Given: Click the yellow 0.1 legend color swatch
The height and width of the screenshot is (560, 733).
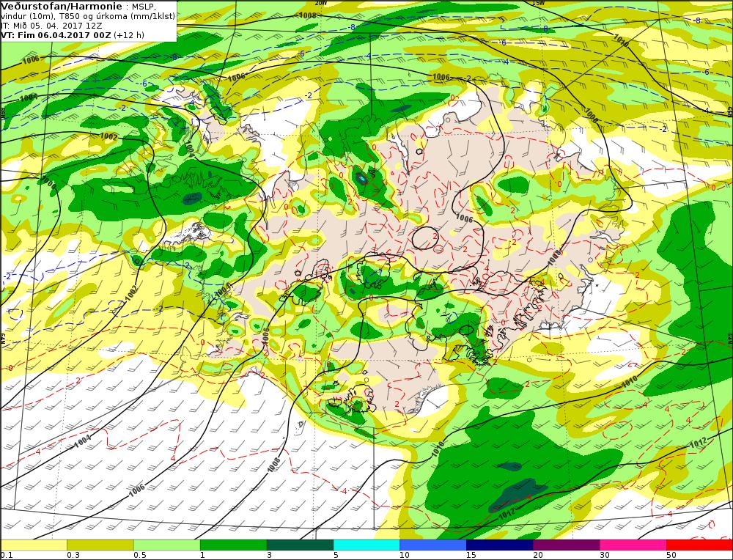Looking at the screenshot, I should pyautogui.click(x=34, y=545).
